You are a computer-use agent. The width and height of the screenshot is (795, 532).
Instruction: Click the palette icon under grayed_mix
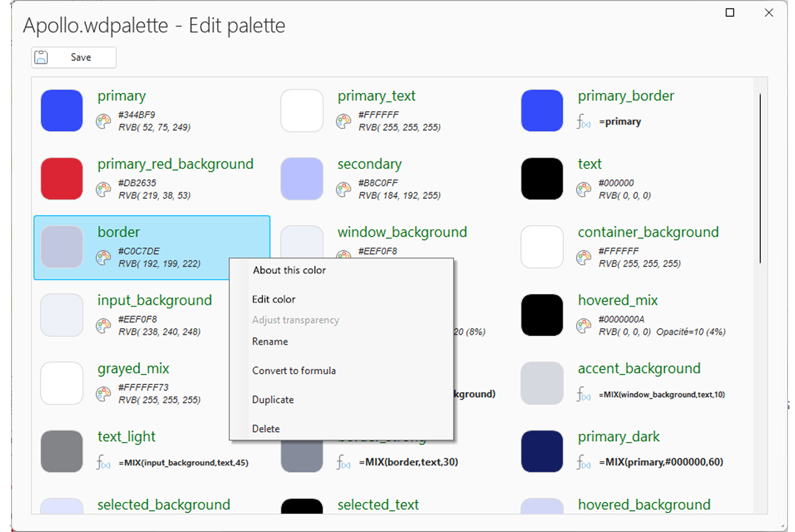tap(104, 394)
